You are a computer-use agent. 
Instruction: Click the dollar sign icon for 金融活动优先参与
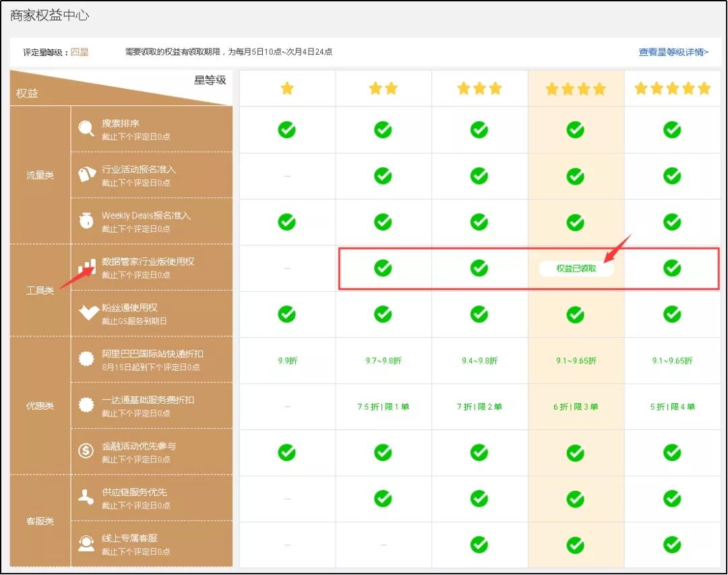click(x=85, y=451)
